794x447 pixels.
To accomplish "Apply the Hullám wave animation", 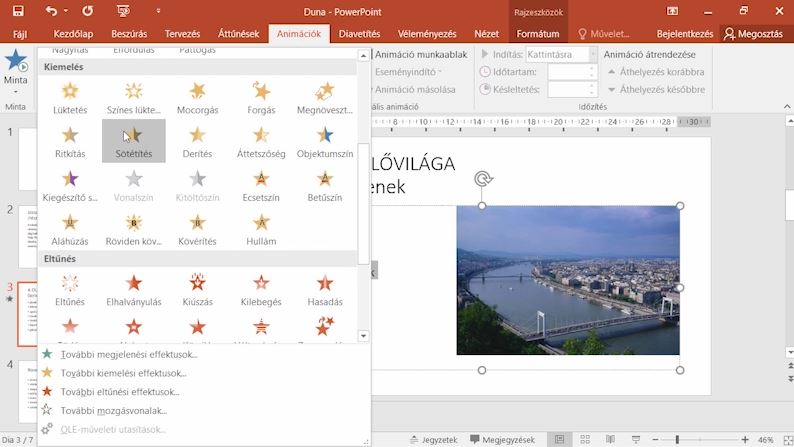I will 261,229.
